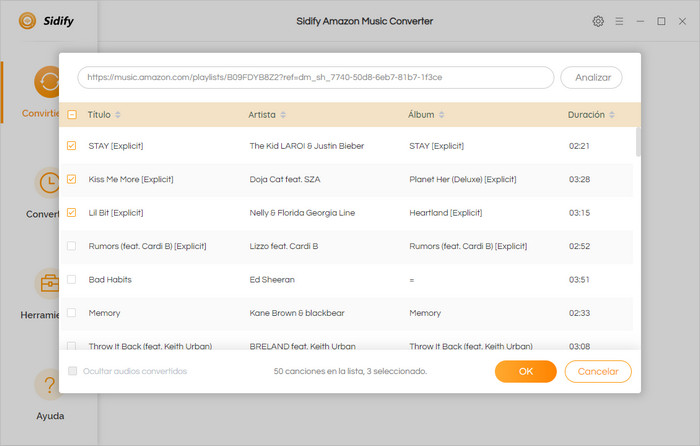Toggle the select-all checkbox in header

72,115
